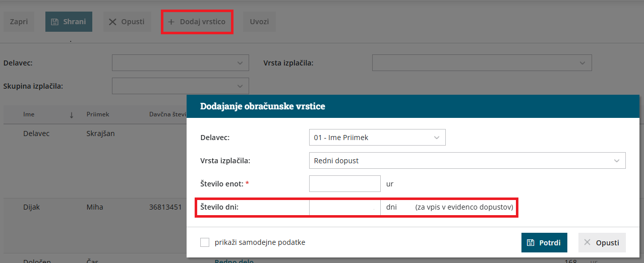Click the floppy disk icon on Potrdi
The width and height of the screenshot is (644, 263).
coord(530,242)
